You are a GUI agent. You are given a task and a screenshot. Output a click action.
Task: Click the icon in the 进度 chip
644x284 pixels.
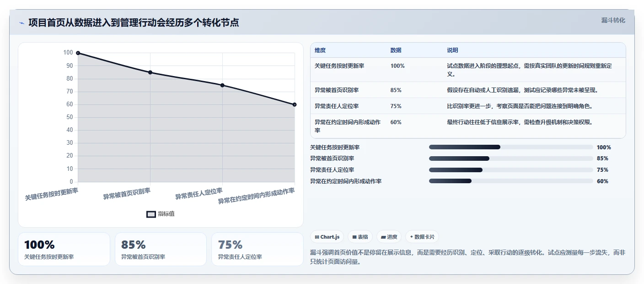click(x=383, y=237)
